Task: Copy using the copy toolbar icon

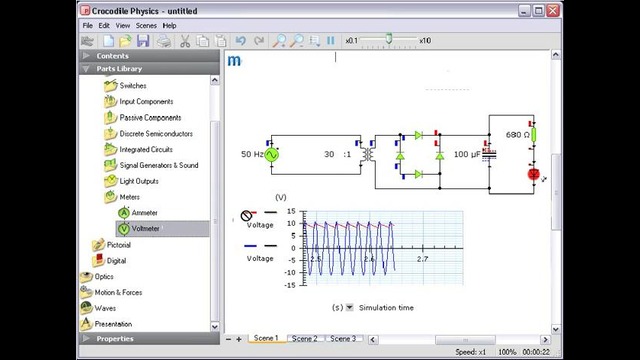Action: tap(202, 41)
